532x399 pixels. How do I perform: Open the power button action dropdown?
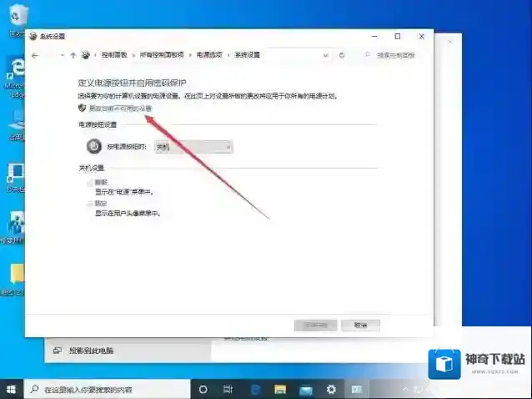tap(193, 147)
